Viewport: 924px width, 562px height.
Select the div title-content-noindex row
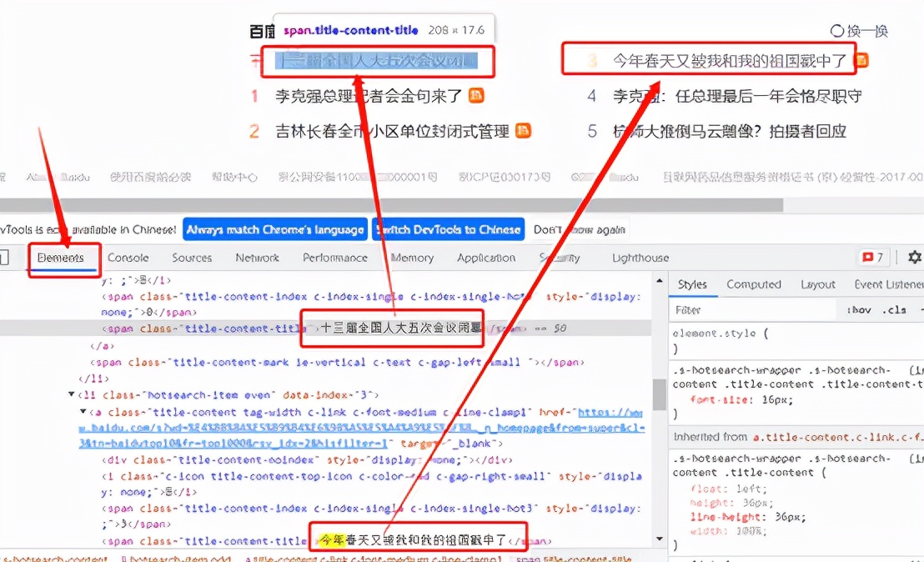[x=307, y=459]
